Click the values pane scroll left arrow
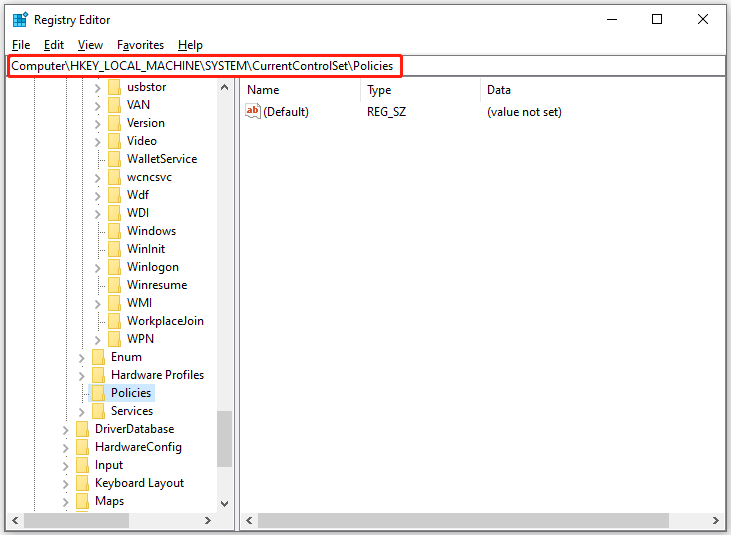The image size is (731, 535). 249,520
